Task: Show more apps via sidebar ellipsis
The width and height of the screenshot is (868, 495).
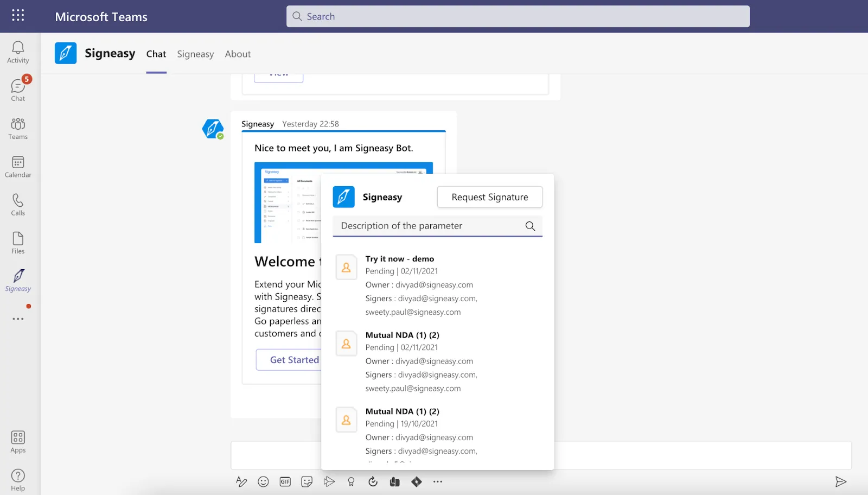Action: (18, 319)
